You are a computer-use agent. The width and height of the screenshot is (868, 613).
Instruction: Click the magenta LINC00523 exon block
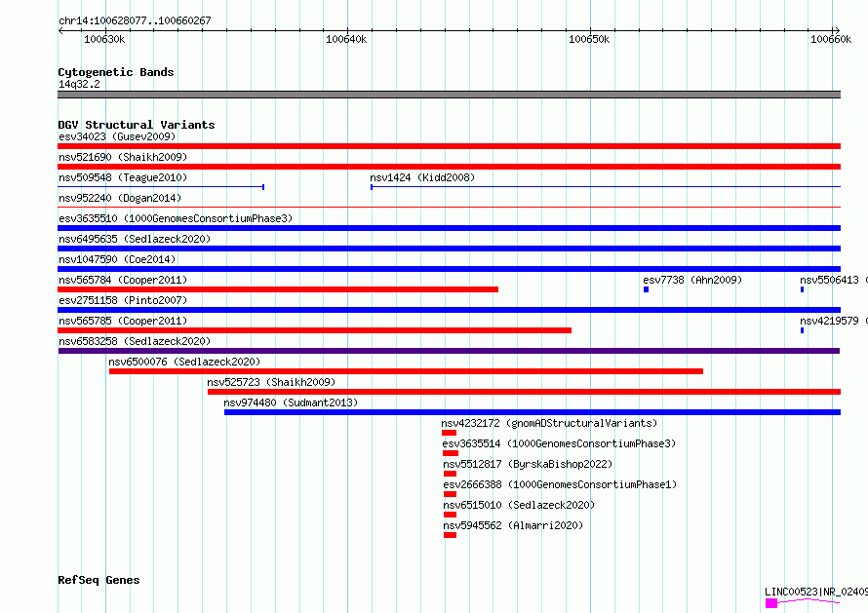[x=771, y=603]
